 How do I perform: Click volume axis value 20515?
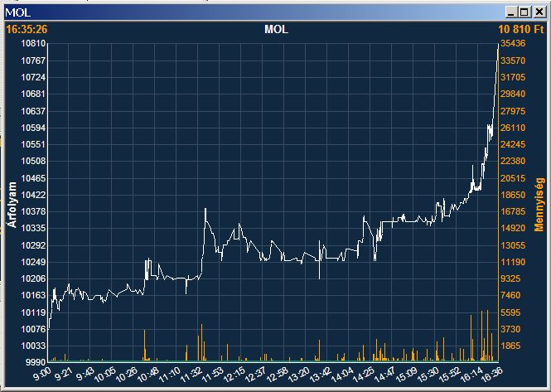point(513,178)
